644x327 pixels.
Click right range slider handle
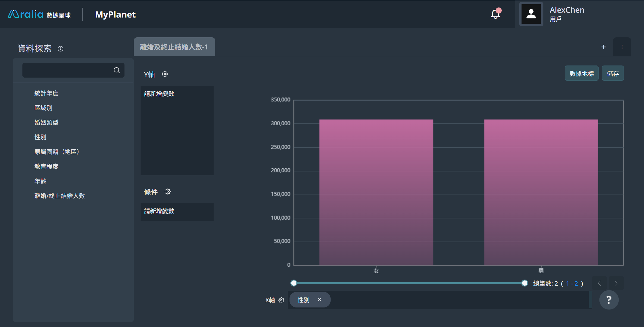pos(525,283)
